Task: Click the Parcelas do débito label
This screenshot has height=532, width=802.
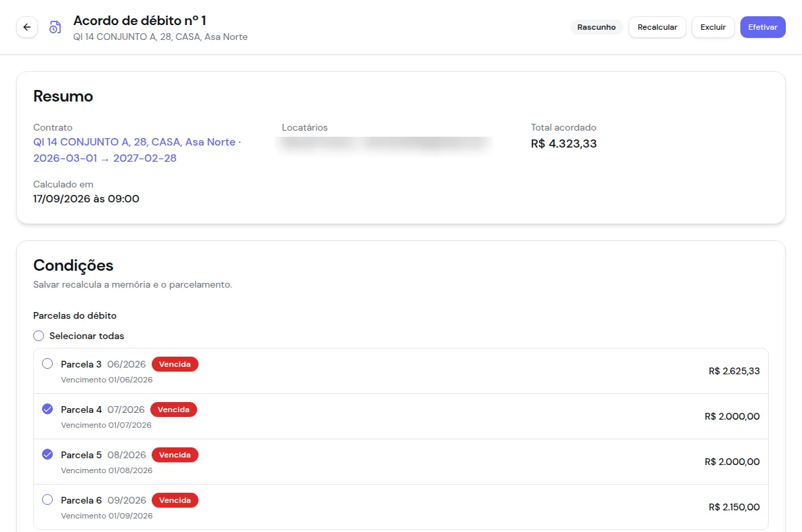Action: tap(75, 315)
